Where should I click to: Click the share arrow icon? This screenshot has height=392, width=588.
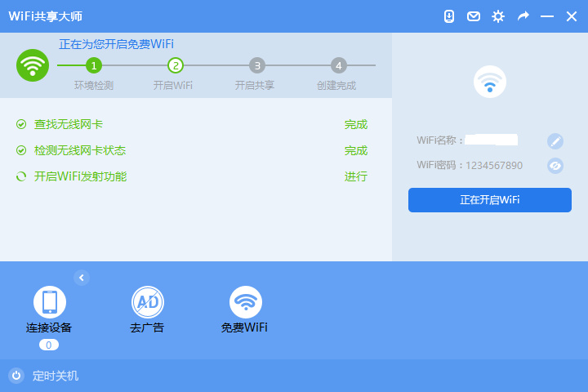[523, 16]
